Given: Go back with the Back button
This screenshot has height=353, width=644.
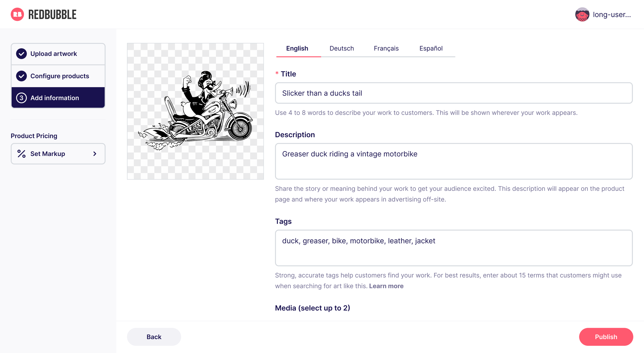Looking at the screenshot, I should coord(154,337).
